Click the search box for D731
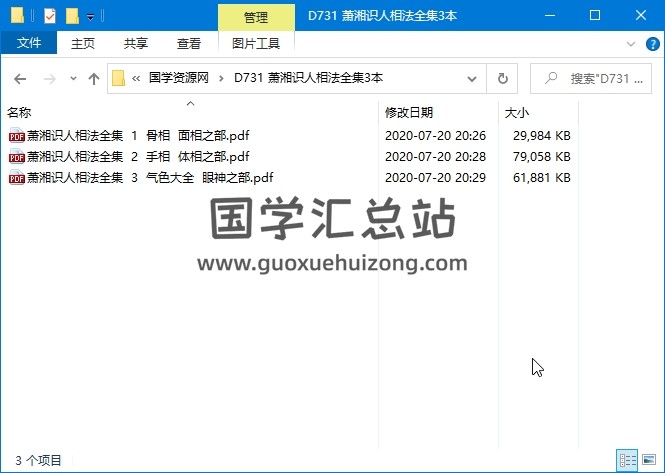Screen dimensions: 665x473 click(591, 78)
